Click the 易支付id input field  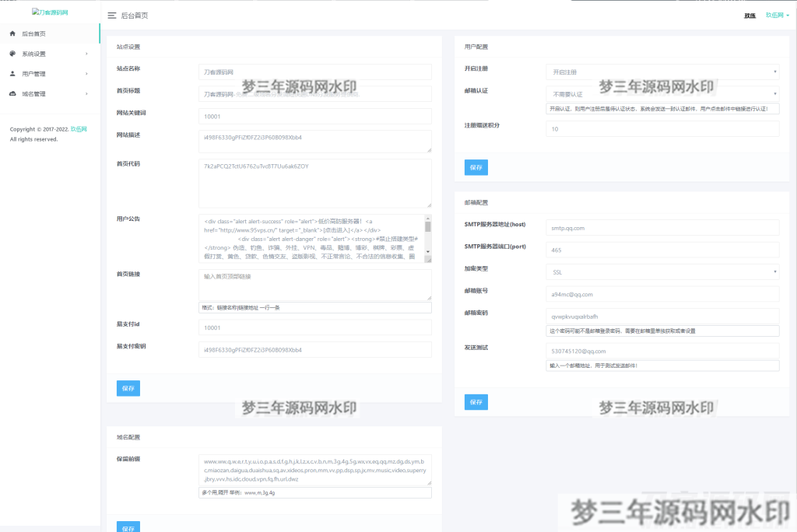point(314,327)
